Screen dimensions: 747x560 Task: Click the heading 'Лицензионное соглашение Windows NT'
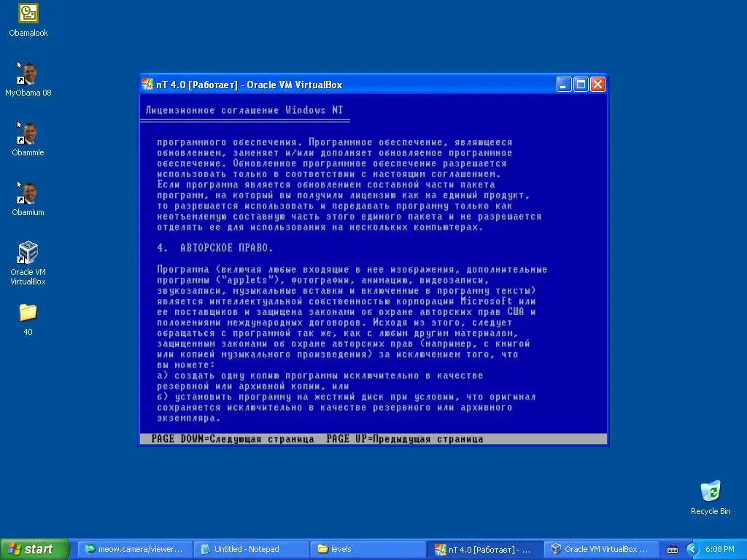pyautogui.click(x=244, y=110)
